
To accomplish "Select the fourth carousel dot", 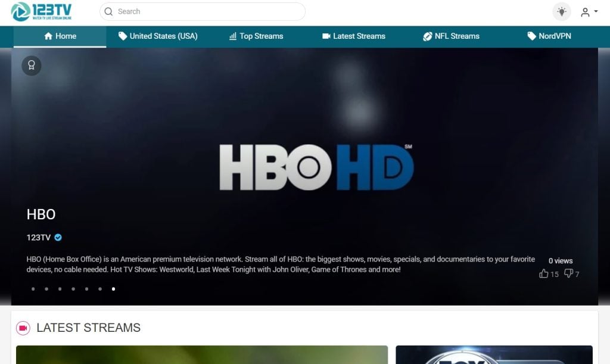I will (x=73, y=289).
